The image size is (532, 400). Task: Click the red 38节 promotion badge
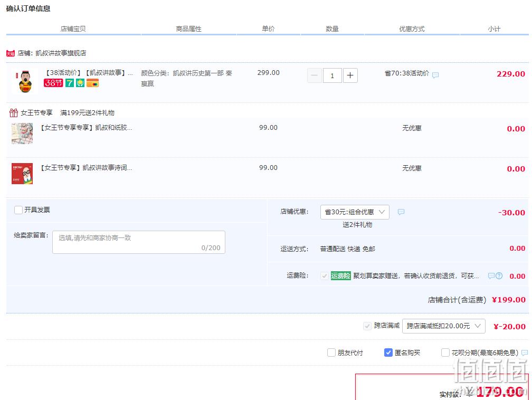coord(53,83)
